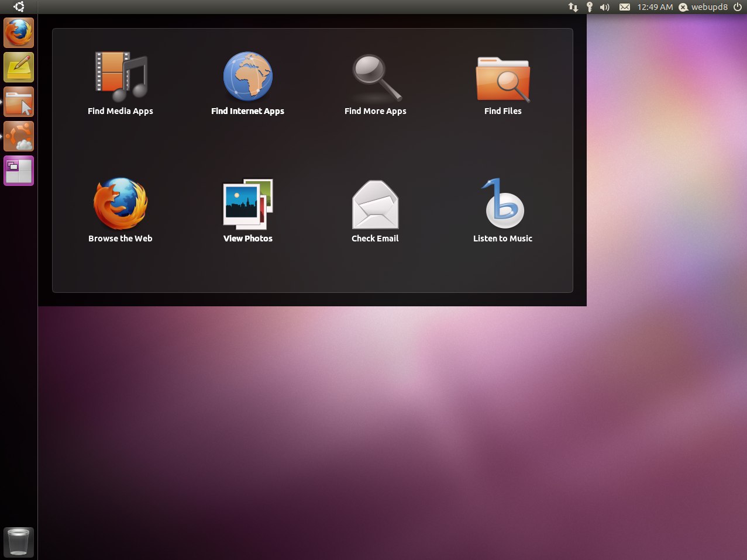This screenshot has width=747, height=560.
Task: Click the 12:49 AM clock
Action: [655, 7]
